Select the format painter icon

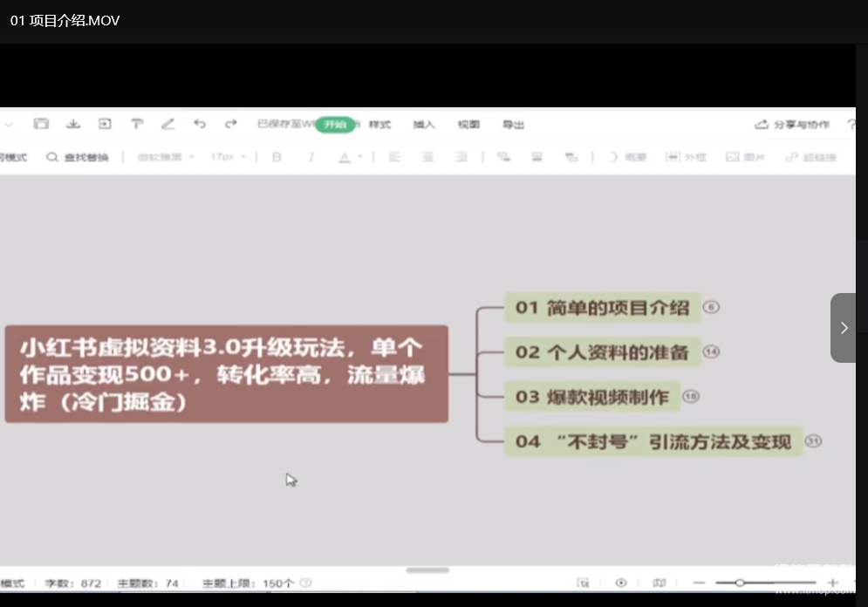click(x=137, y=124)
